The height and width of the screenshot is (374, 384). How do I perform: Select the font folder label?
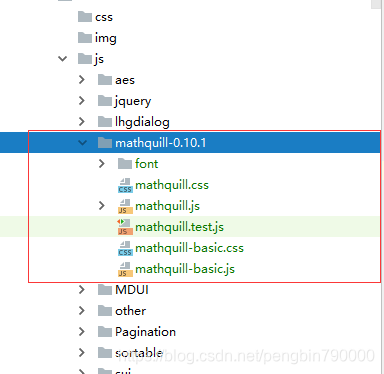pyautogui.click(x=146, y=164)
